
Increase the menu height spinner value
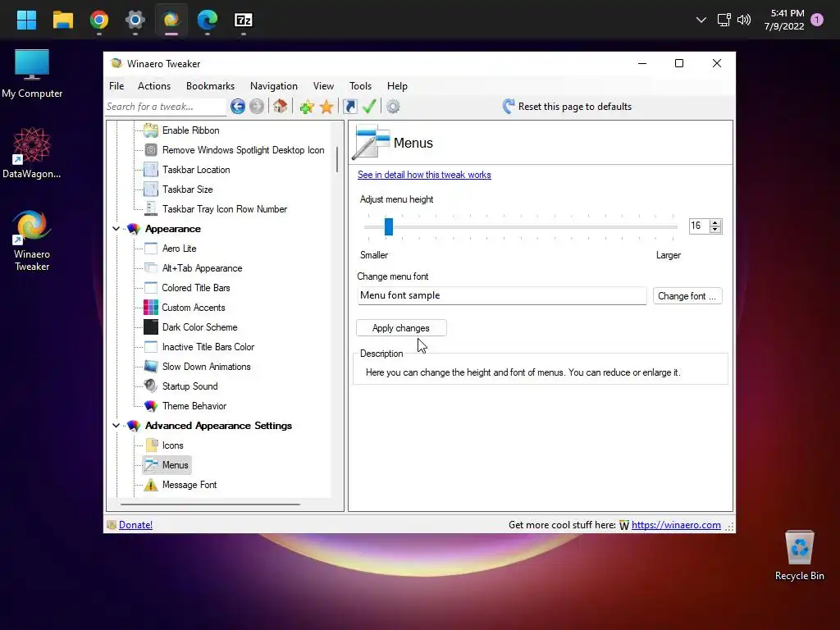pyautogui.click(x=715, y=222)
